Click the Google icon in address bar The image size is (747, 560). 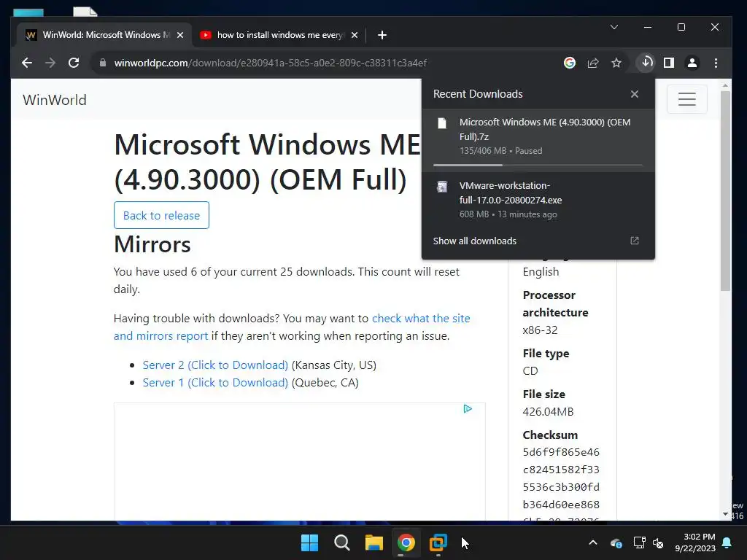[569, 63]
